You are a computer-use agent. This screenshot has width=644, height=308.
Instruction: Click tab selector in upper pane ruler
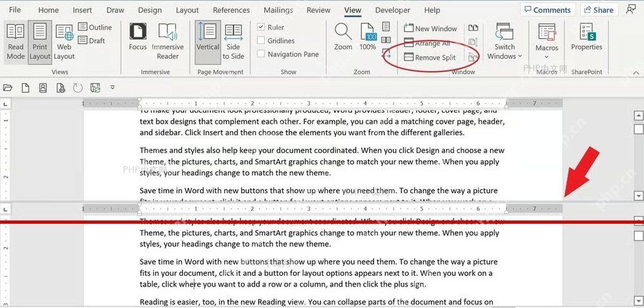point(5,104)
